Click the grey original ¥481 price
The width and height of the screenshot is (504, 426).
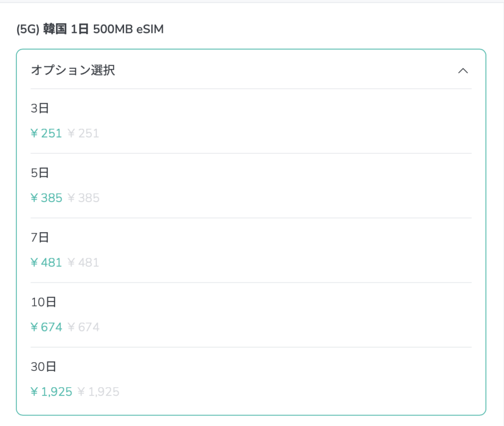click(83, 263)
